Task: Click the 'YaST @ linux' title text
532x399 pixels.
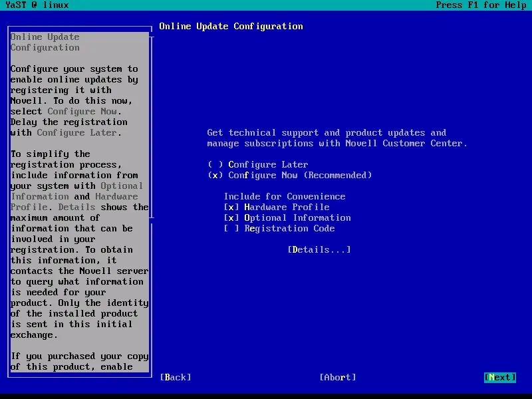Action: point(37,5)
